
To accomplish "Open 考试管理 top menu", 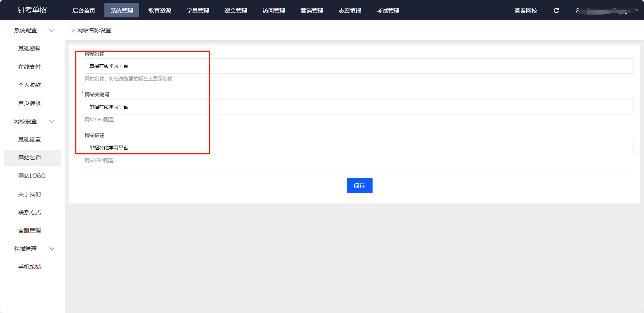I will pyautogui.click(x=388, y=11).
